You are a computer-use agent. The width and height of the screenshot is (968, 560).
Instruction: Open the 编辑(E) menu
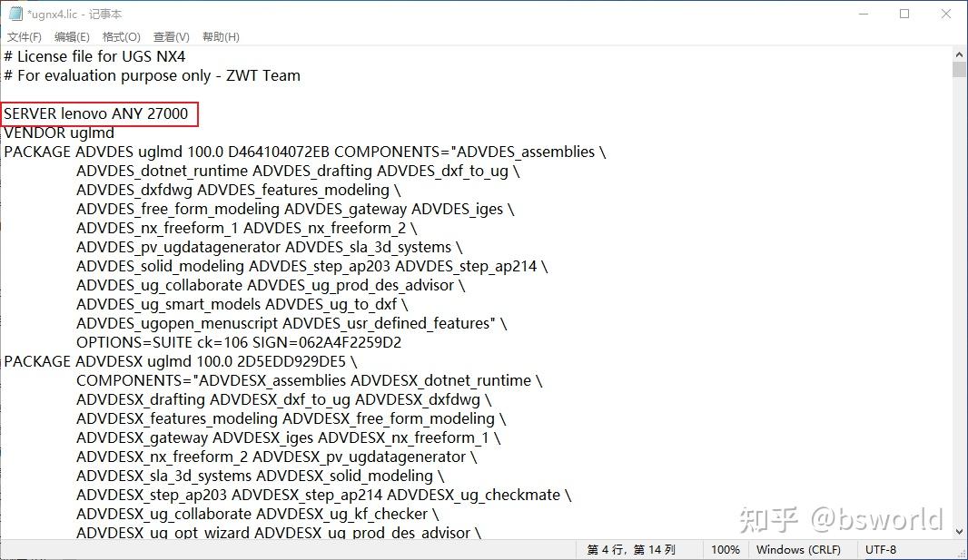click(x=72, y=36)
